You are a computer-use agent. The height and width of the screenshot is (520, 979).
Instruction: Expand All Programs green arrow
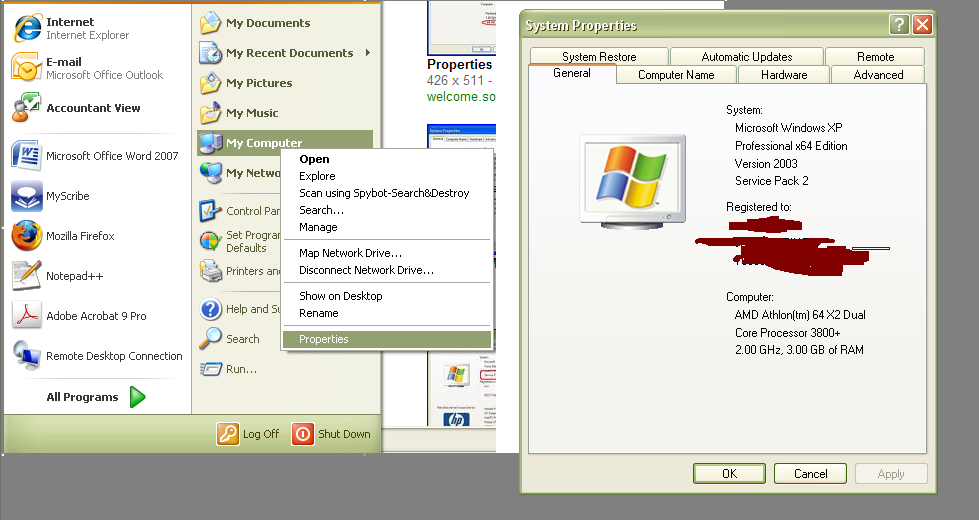click(x=137, y=397)
